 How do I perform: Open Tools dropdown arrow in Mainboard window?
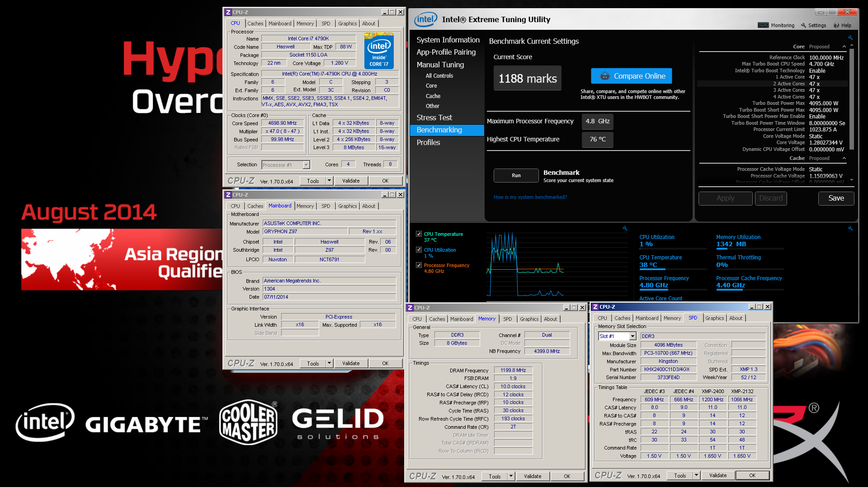pos(329,363)
